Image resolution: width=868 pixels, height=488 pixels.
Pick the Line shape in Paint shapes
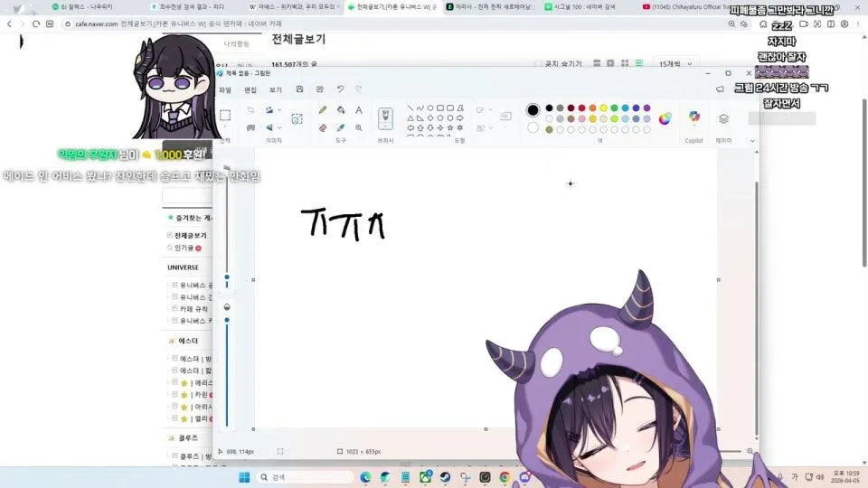click(410, 108)
